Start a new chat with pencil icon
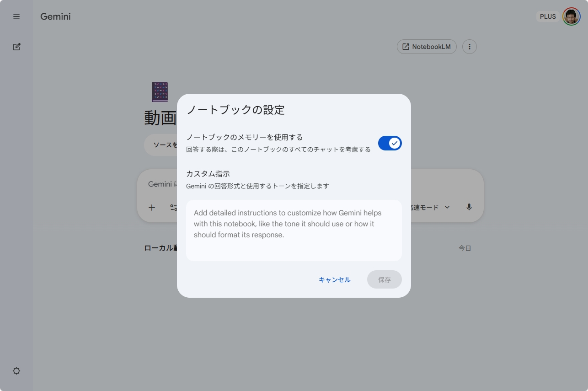Image resolution: width=588 pixels, height=391 pixels. coord(16,47)
